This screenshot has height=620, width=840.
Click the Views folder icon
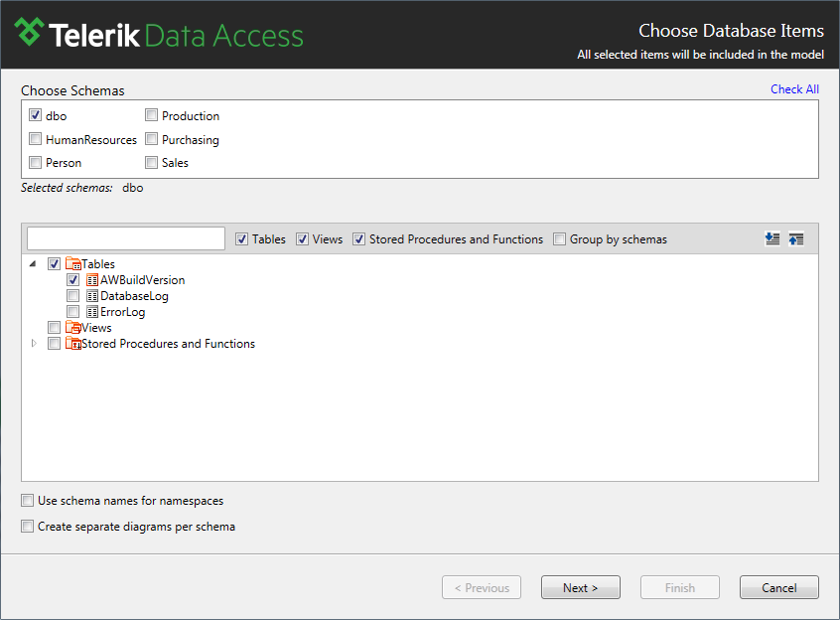coord(72,328)
